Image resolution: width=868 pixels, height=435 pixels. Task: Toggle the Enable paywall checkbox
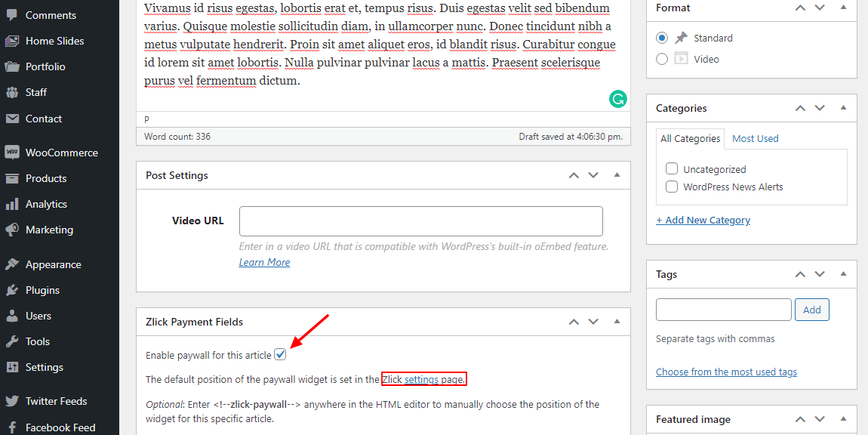(280, 354)
